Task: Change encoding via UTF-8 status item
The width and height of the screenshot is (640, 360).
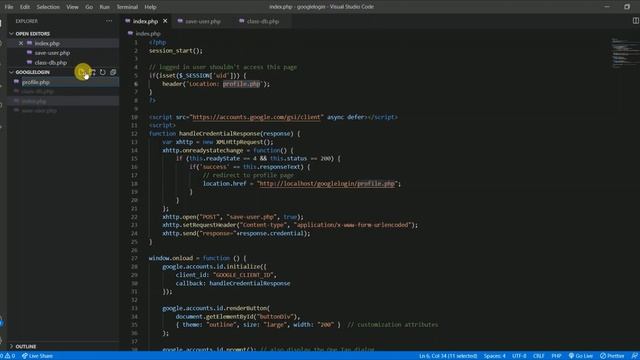Action: click(x=519, y=356)
